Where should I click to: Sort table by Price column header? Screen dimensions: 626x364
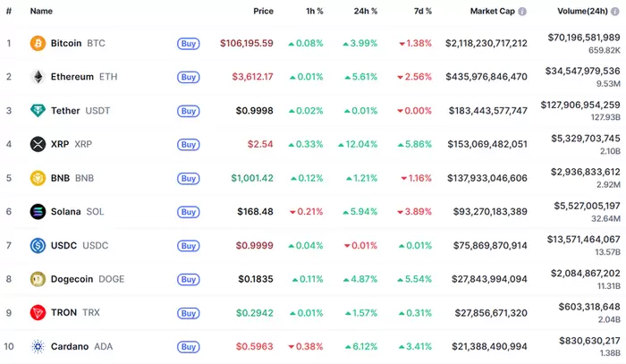point(263,12)
